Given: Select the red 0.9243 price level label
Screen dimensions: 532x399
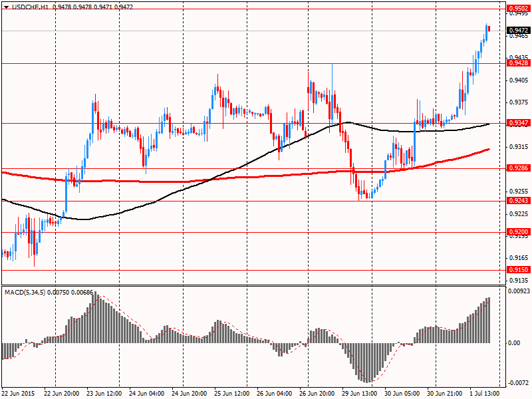Looking at the screenshot, I should pos(519,201).
